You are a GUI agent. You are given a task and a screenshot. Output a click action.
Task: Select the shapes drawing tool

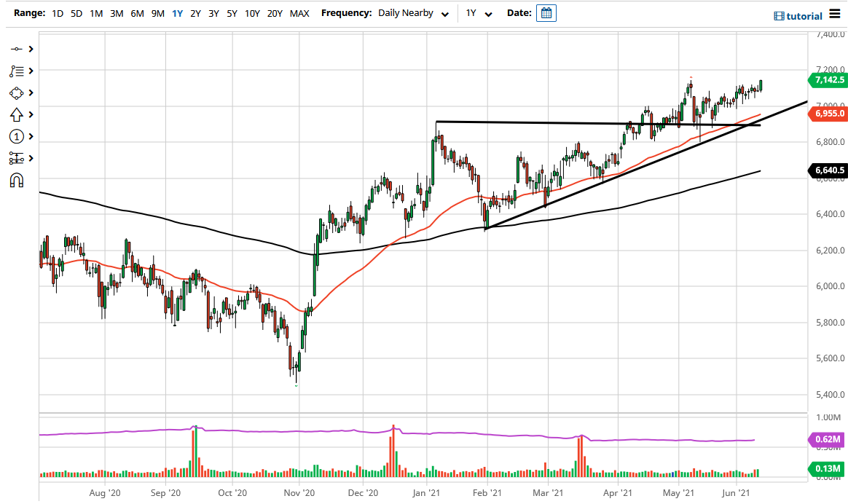[18, 92]
